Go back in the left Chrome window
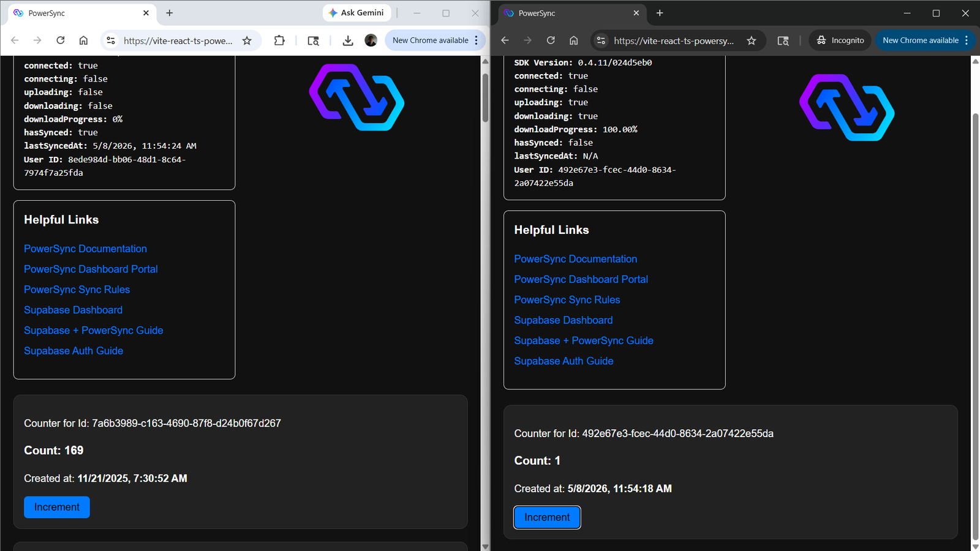Viewport: 980px width, 551px height. (x=15, y=40)
